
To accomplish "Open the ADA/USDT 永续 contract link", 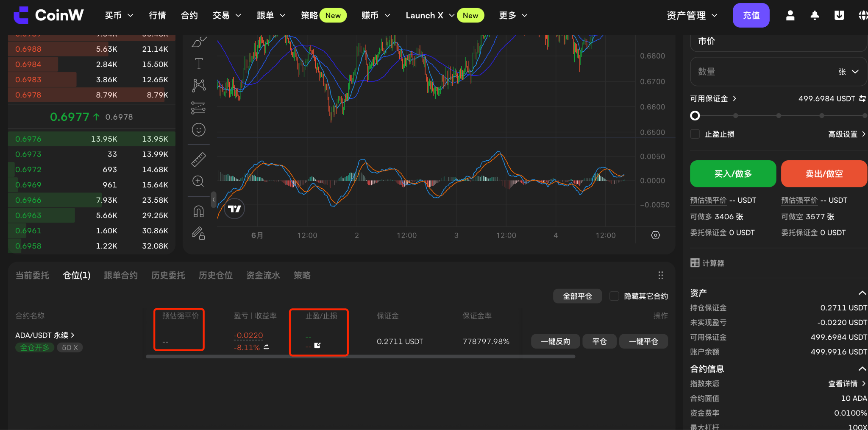I will pos(45,335).
